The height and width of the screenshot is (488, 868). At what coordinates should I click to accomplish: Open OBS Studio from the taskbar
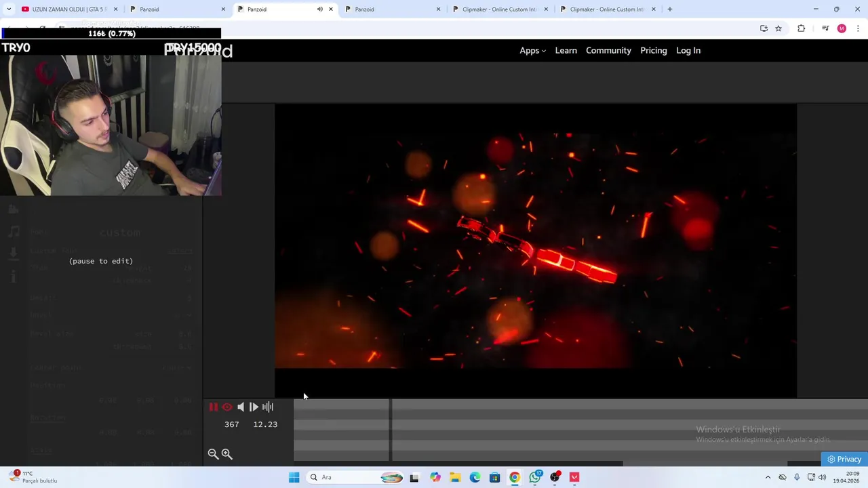coord(555,477)
